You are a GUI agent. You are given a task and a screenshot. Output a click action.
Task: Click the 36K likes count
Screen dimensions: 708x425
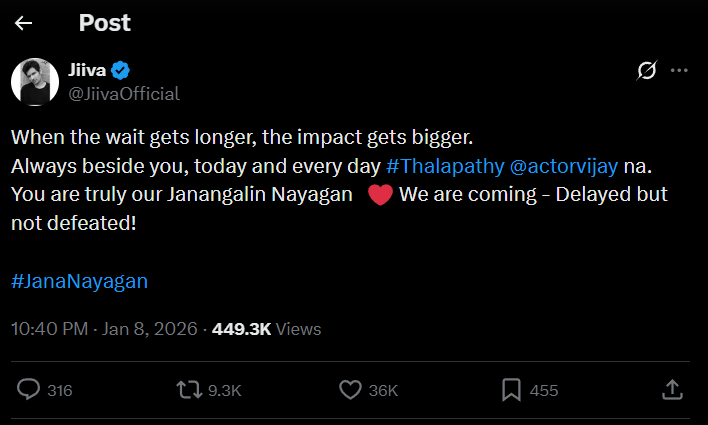384,391
